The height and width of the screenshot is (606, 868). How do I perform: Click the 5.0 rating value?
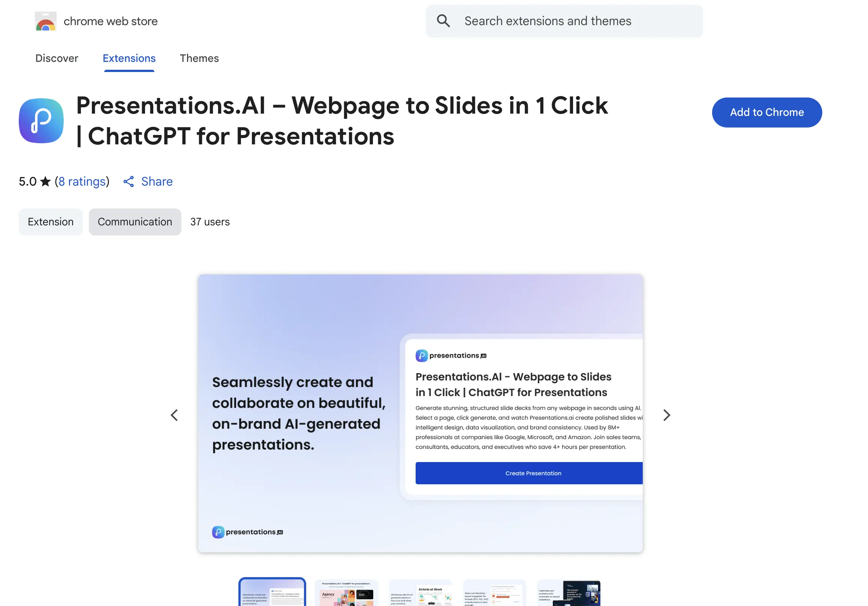28,181
